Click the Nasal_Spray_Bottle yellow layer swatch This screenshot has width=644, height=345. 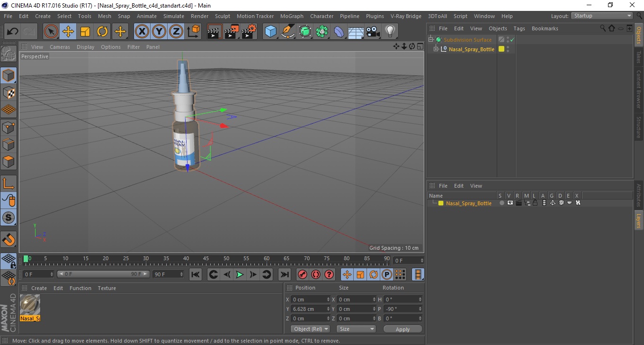[x=501, y=49]
